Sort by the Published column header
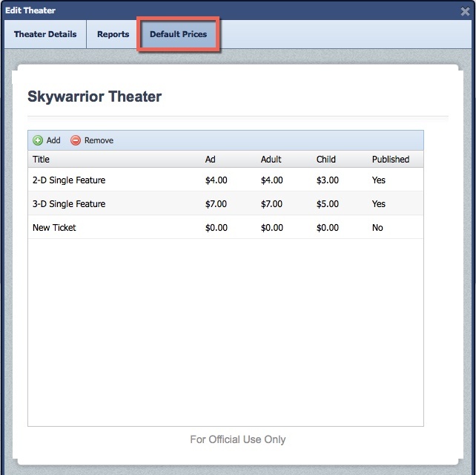This screenshot has height=475, width=476. click(390, 159)
